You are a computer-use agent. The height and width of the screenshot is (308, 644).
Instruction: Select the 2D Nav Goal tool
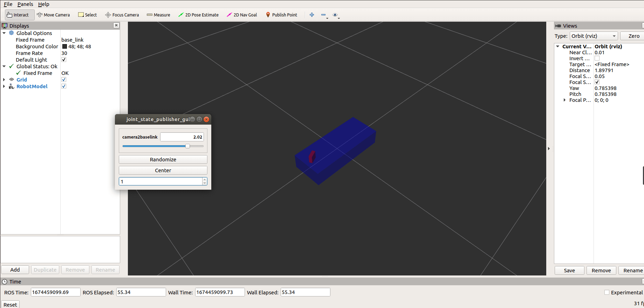coord(242,15)
